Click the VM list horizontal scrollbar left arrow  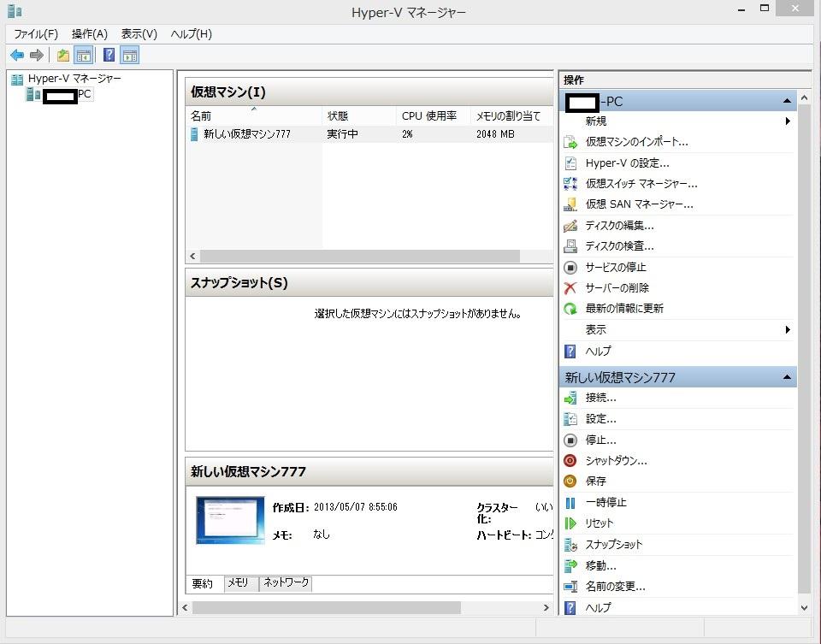192,256
